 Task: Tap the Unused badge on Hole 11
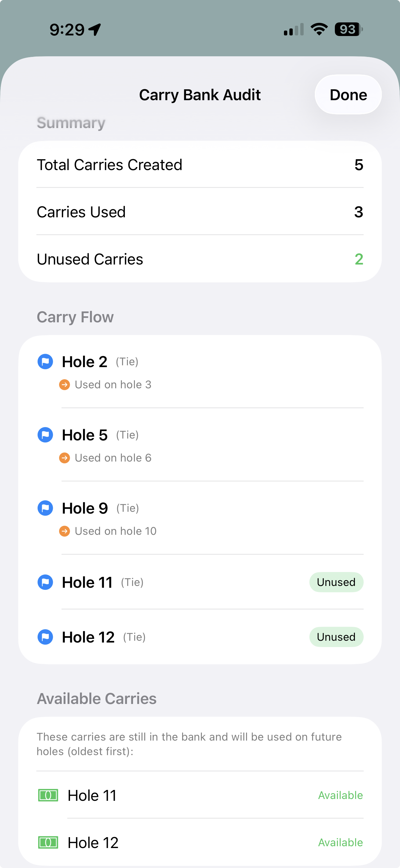pyautogui.click(x=336, y=582)
